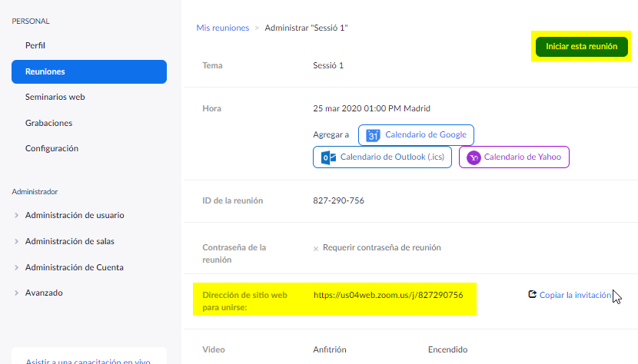This screenshot has width=638, height=364.
Task: Click Mis reuniones breadcrumb link
Action: tap(223, 28)
